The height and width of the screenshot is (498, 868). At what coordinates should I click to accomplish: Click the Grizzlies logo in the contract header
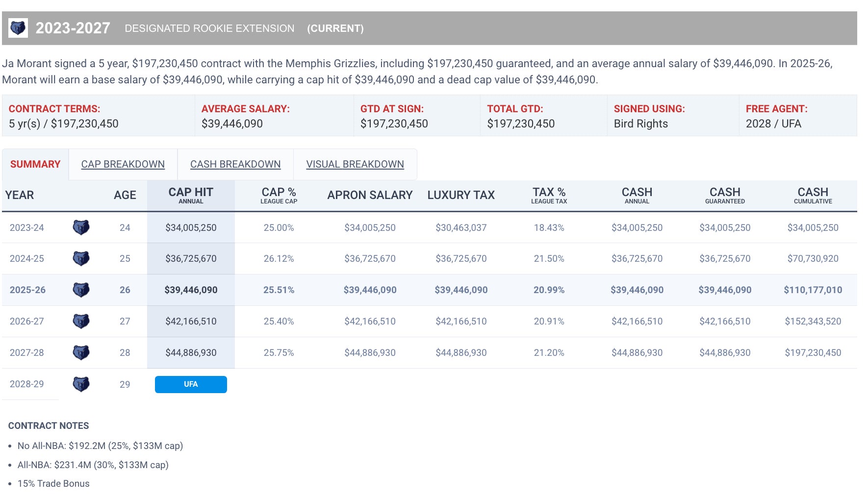tap(18, 28)
